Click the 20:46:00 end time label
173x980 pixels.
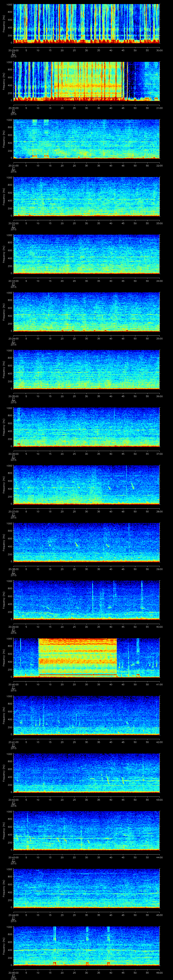click(x=159, y=972)
